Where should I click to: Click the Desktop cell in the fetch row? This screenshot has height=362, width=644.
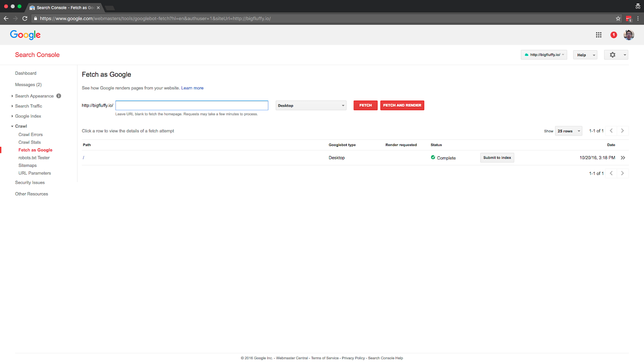[x=336, y=158]
